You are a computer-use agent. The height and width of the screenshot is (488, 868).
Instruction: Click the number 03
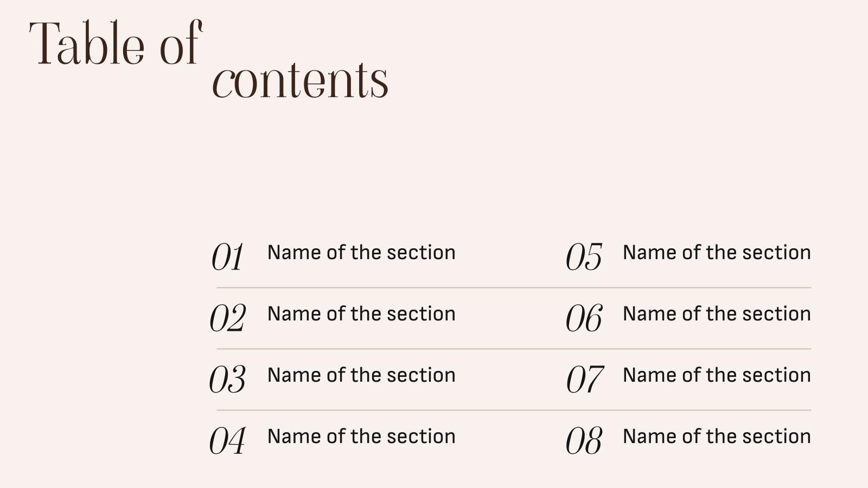pyautogui.click(x=227, y=379)
